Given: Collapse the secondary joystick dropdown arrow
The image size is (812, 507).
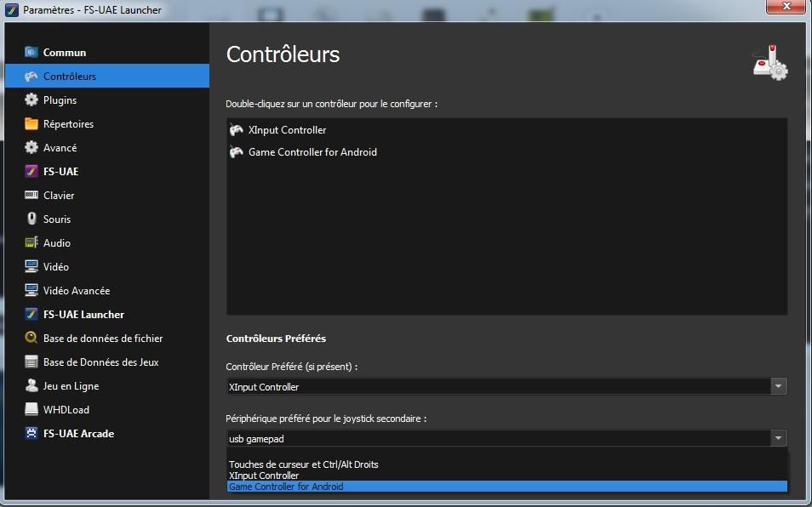Looking at the screenshot, I should click(x=778, y=438).
